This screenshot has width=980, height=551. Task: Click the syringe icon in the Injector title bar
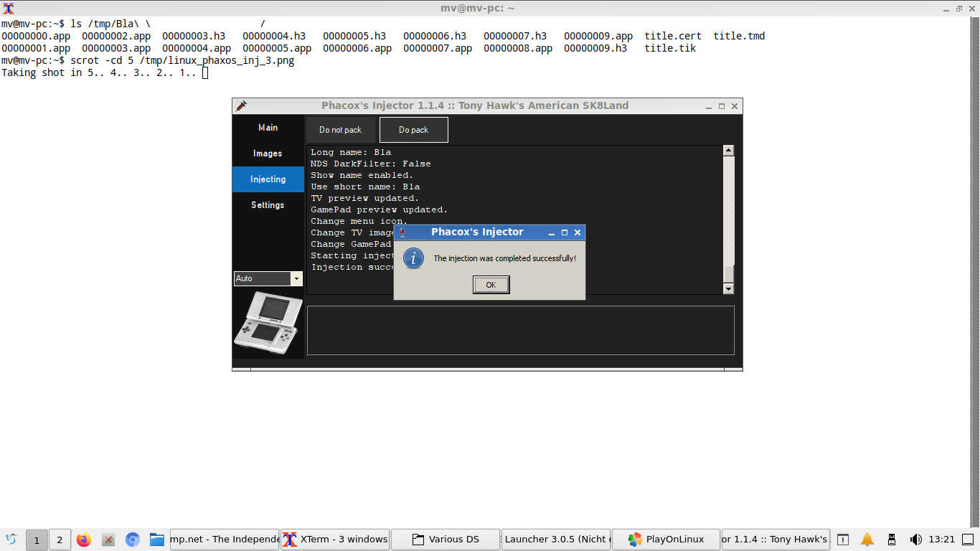point(241,105)
